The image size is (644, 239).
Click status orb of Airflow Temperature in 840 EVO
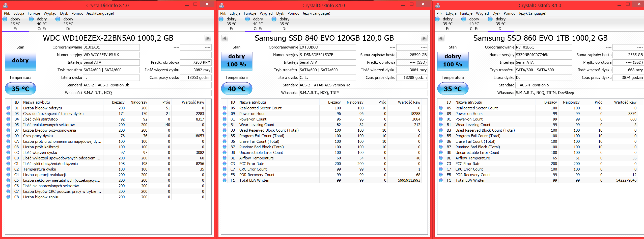click(x=225, y=158)
